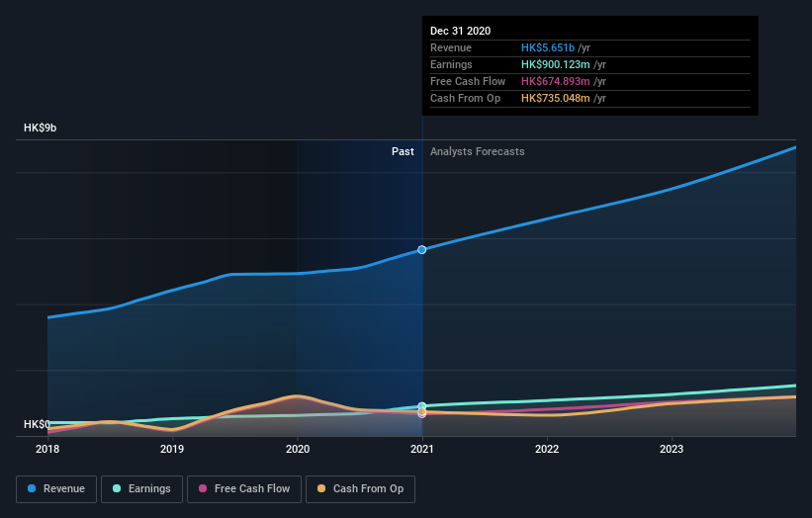This screenshot has width=812, height=518.
Task: Click the 2021 x-axis label
Action: [x=422, y=449]
